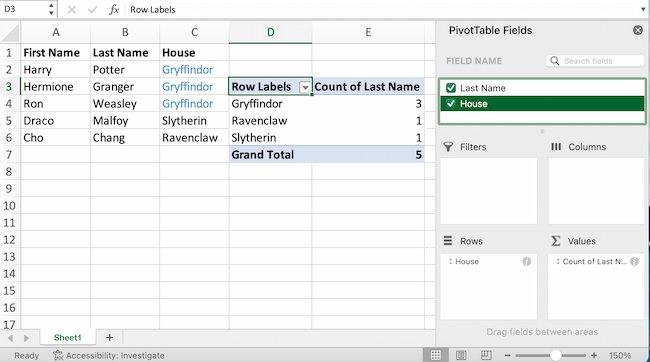The height and width of the screenshot is (362, 650).
Task: Click the zoom out minus button
Action: tap(507, 355)
